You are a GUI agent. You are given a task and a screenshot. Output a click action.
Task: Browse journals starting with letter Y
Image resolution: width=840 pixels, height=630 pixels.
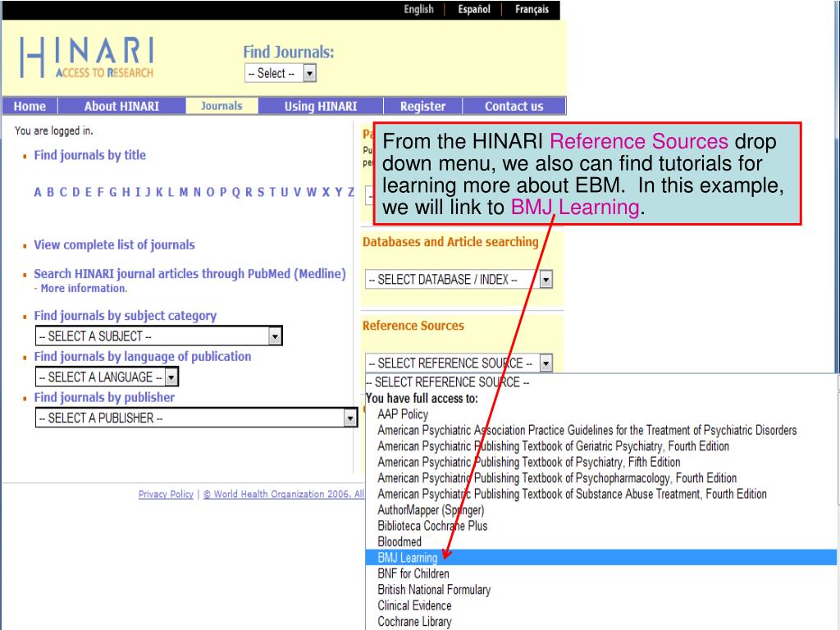[339, 192]
